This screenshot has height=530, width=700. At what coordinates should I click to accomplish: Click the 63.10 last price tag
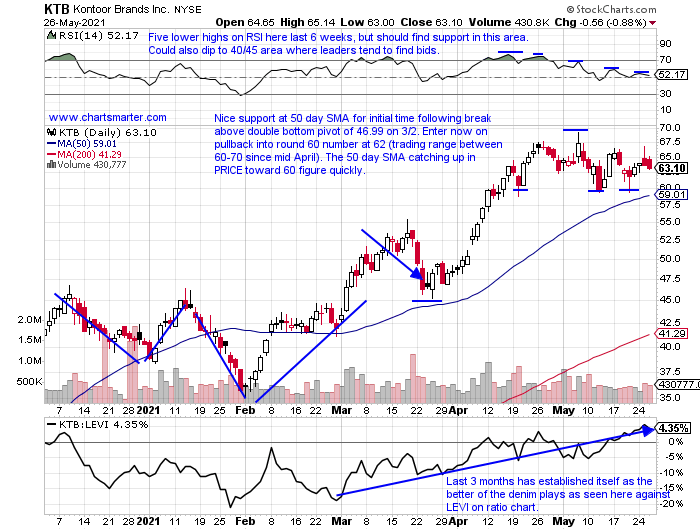[x=672, y=168]
